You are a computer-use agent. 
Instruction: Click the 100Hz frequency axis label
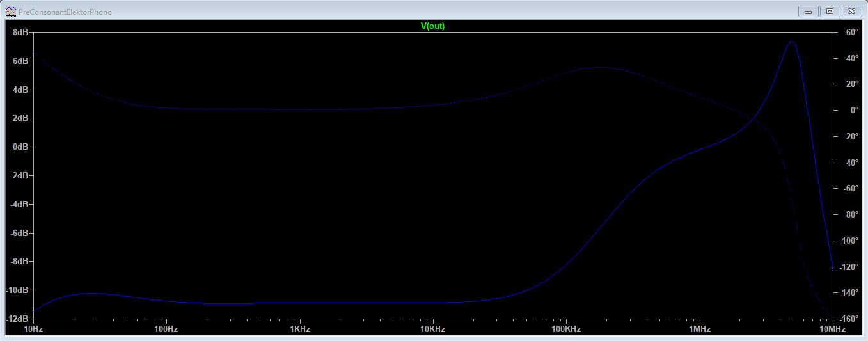click(166, 329)
